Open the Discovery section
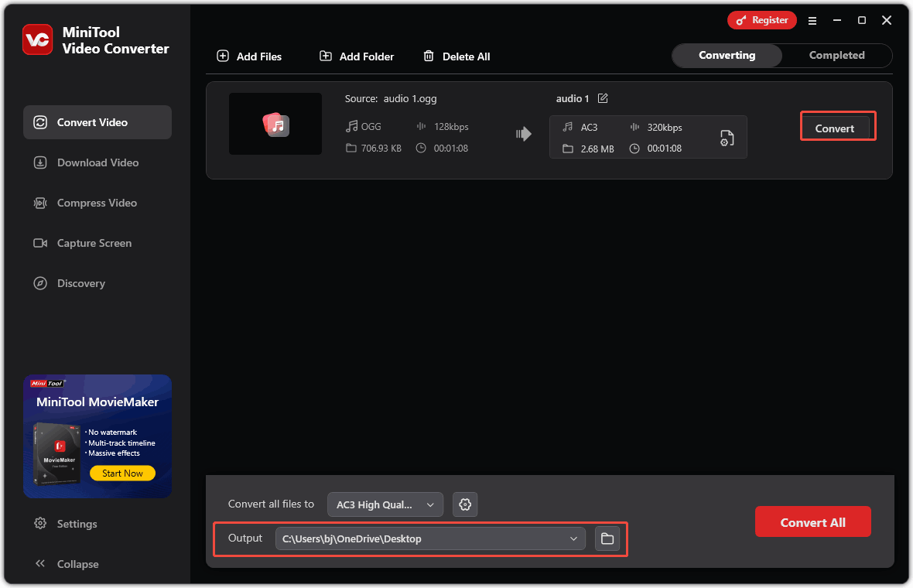Image resolution: width=913 pixels, height=588 pixels. 97,283
